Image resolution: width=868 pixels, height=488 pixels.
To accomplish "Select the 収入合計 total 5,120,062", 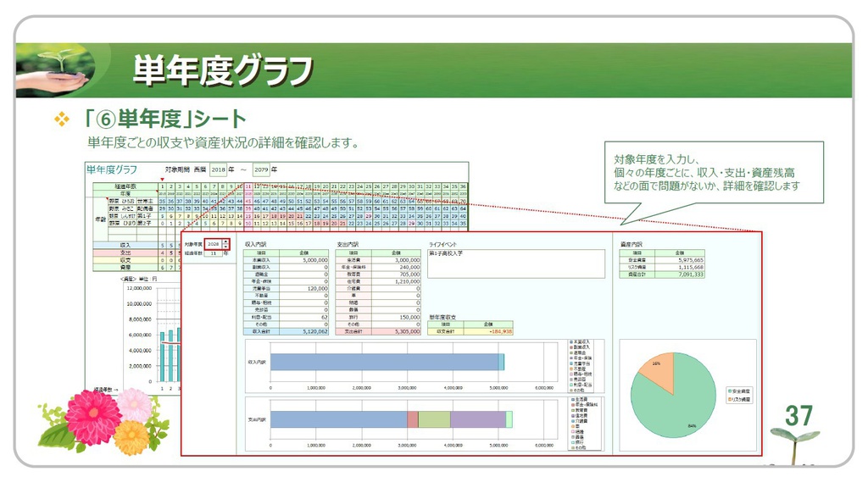I will [303, 332].
